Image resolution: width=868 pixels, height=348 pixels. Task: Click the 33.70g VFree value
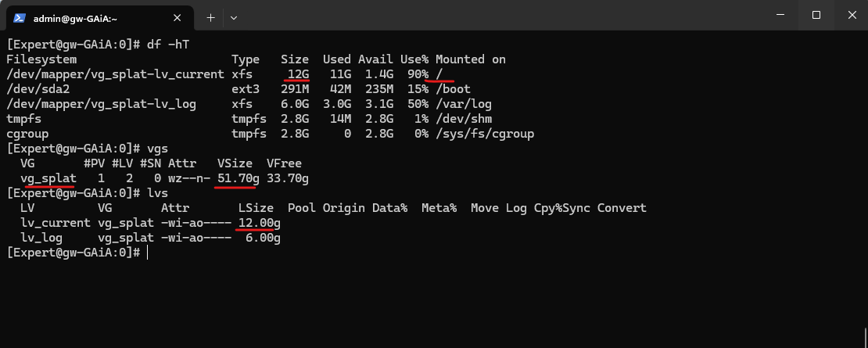pos(287,178)
